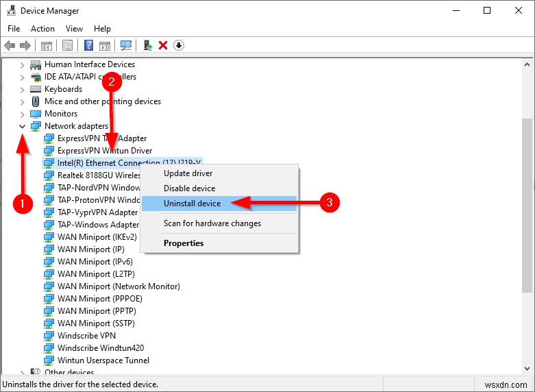Expand the Monitors node

pyautogui.click(x=22, y=114)
